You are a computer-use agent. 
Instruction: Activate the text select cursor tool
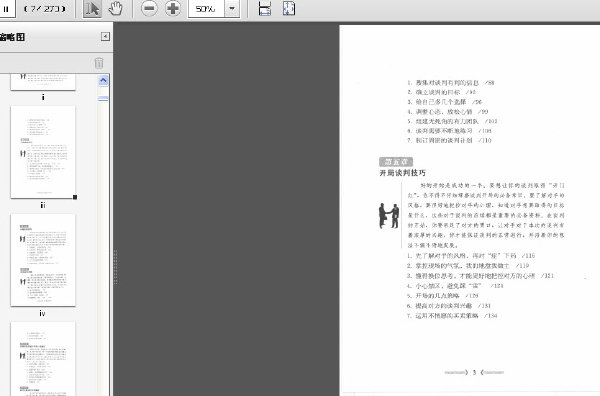pyautogui.click(x=92, y=8)
